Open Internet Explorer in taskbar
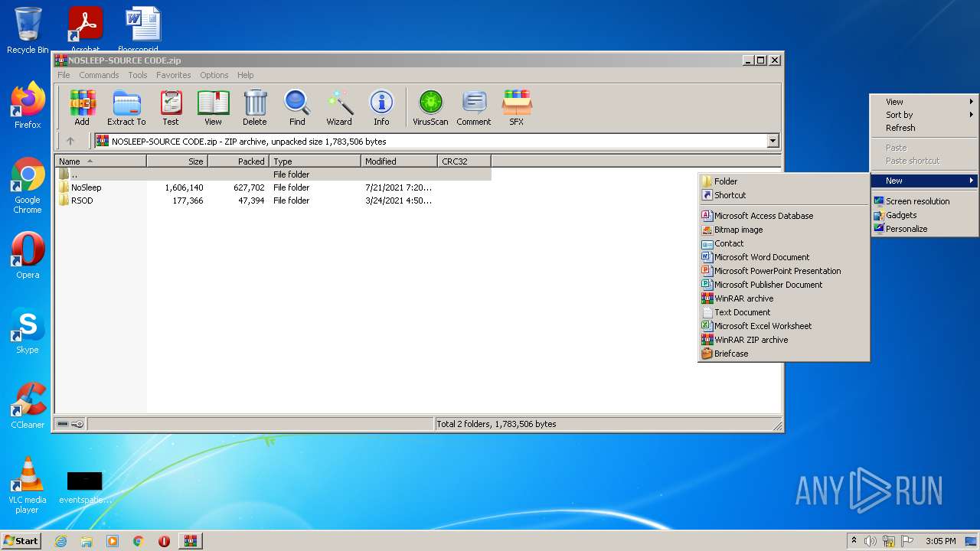The height and width of the screenshot is (551, 980). tap(60, 541)
